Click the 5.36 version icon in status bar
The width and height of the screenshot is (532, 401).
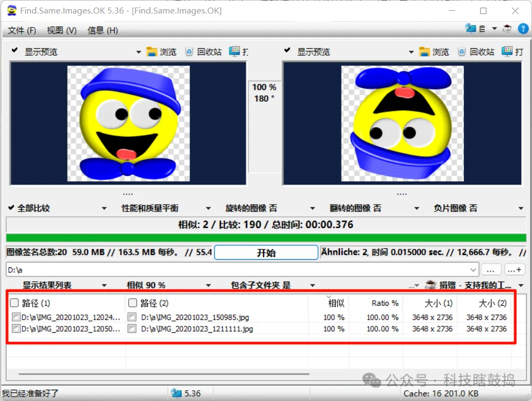click(x=176, y=393)
